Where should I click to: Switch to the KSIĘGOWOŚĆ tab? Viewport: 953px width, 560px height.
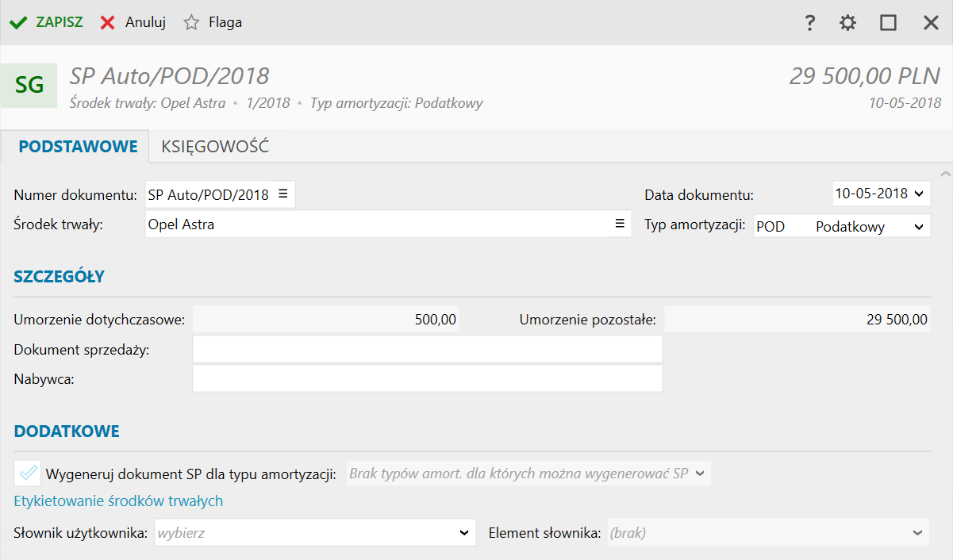tap(215, 147)
